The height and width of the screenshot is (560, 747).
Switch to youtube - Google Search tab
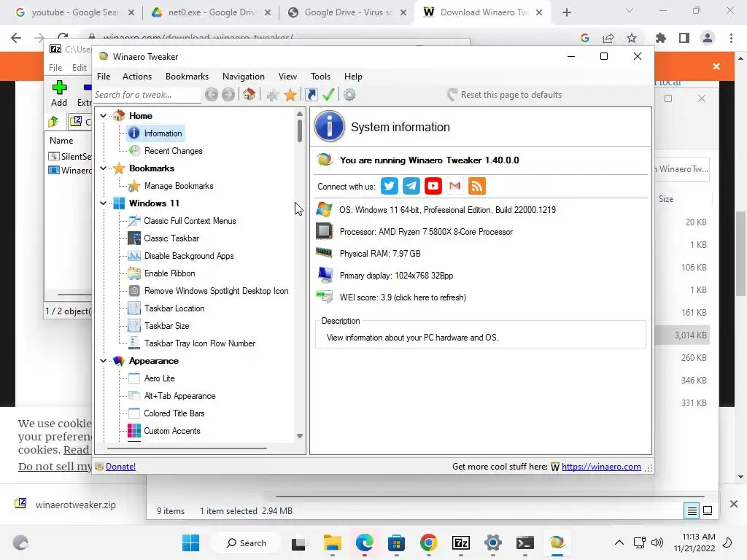coord(75,12)
